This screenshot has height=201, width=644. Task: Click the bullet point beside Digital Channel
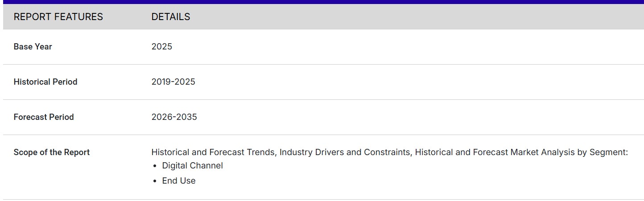[x=155, y=166]
